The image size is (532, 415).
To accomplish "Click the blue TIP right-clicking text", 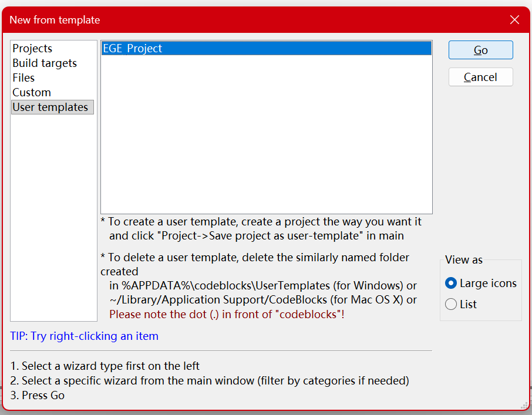I will (84, 336).
